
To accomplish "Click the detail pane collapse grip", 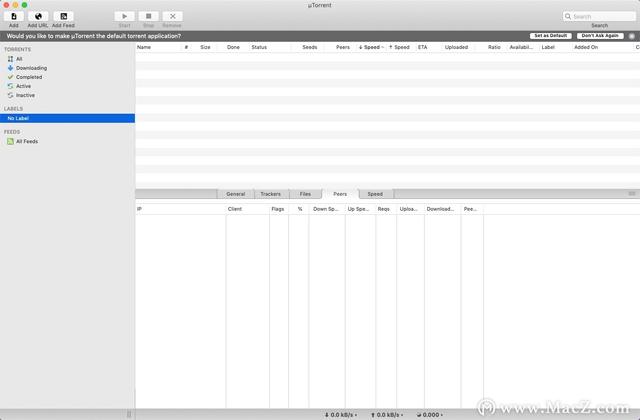I will 632,194.
